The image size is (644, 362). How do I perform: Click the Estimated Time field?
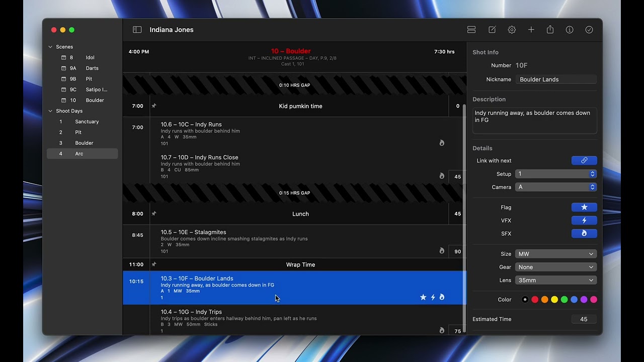pyautogui.click(x=584, y=319)
